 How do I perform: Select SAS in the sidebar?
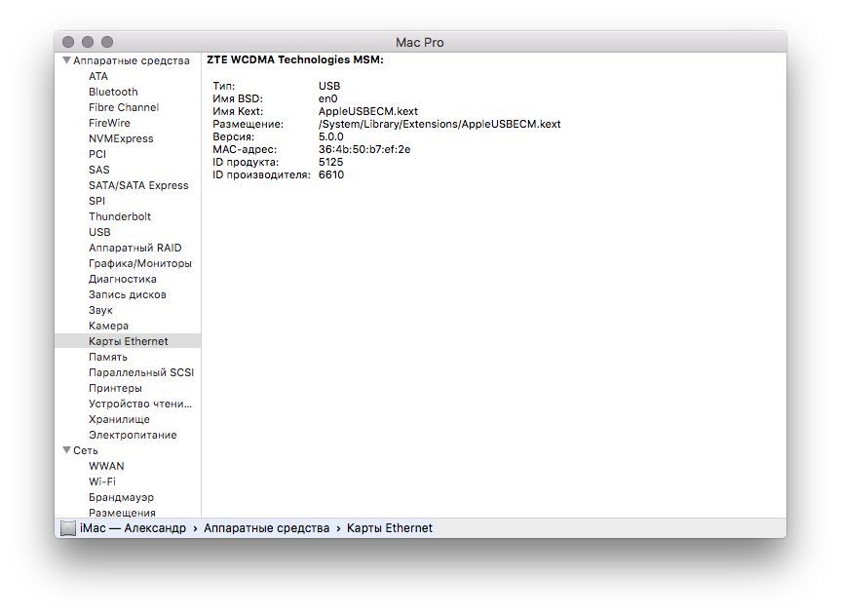point(99,170)
